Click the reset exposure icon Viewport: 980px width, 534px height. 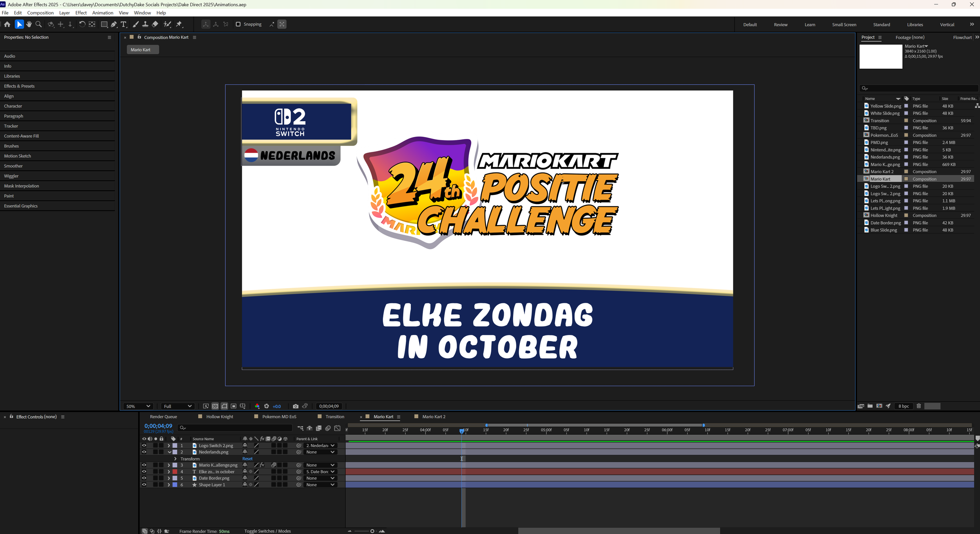(x=267, y=406)
